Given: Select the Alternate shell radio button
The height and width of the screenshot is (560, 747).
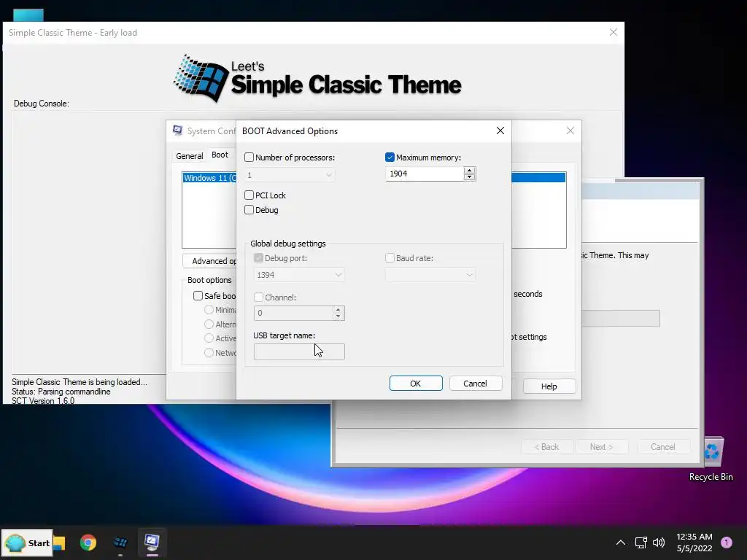Looking at the screenshot, I should [x=208, y=324].
